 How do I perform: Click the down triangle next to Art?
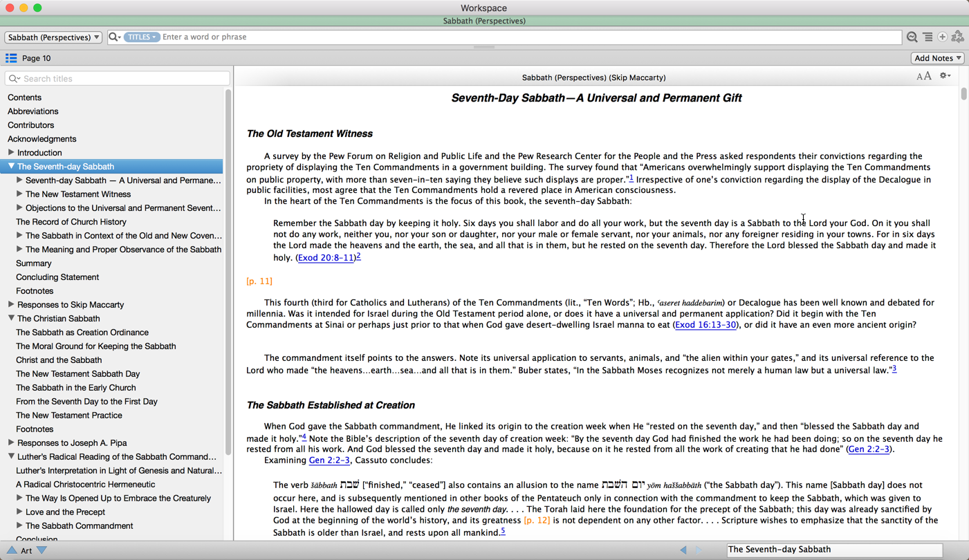click(x=42, y=550)
